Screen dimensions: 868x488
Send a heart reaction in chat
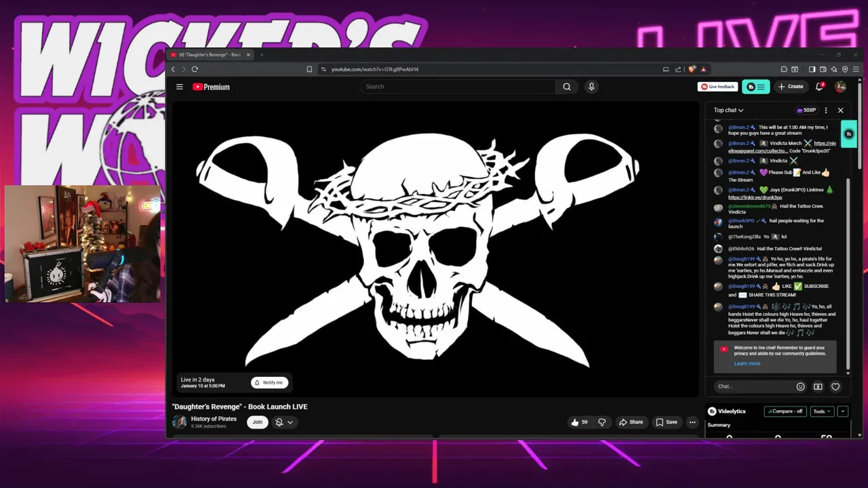click(835, 386)
